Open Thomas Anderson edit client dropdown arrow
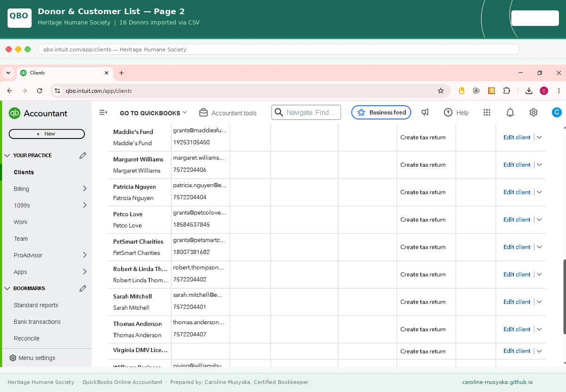 (540, 329)
